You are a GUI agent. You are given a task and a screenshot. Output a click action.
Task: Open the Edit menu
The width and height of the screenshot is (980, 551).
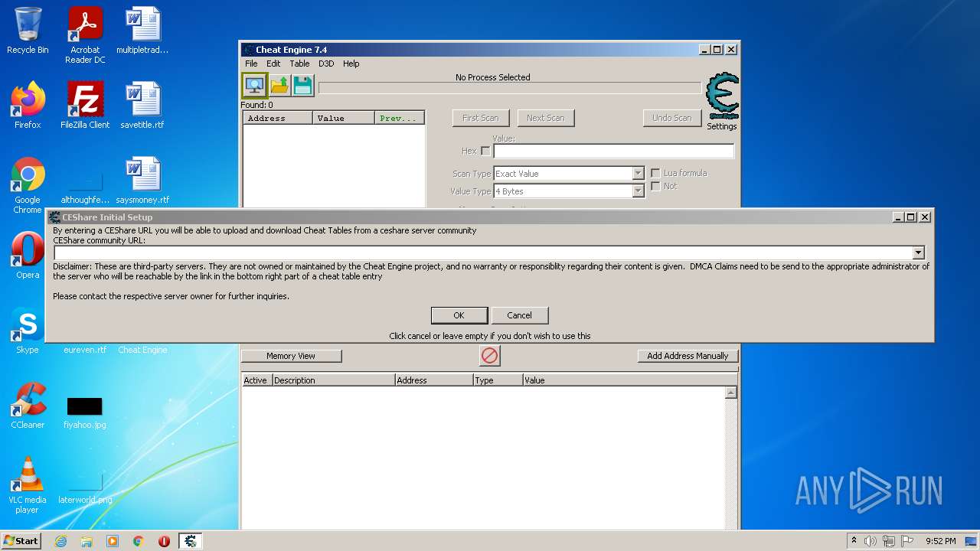click(273, 64)
